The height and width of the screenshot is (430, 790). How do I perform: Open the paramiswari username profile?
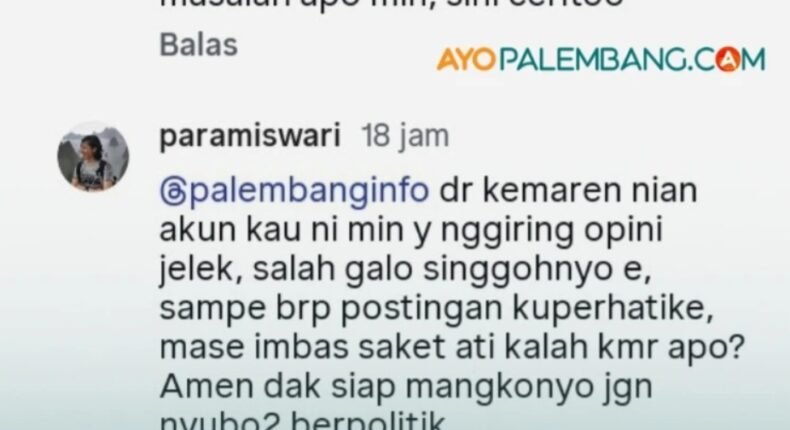pyautogui.click(x=250, y=136)
